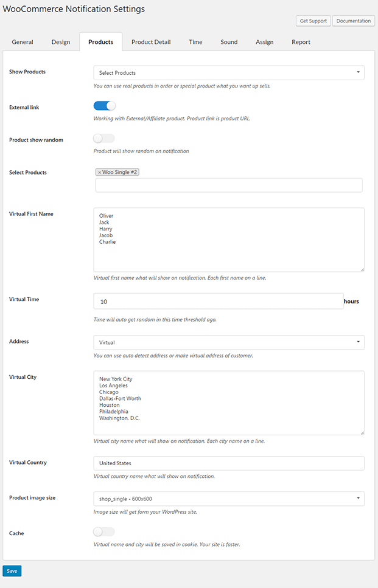
Task: Click inside the Virtual City textarea
Action: click(228, 401)
